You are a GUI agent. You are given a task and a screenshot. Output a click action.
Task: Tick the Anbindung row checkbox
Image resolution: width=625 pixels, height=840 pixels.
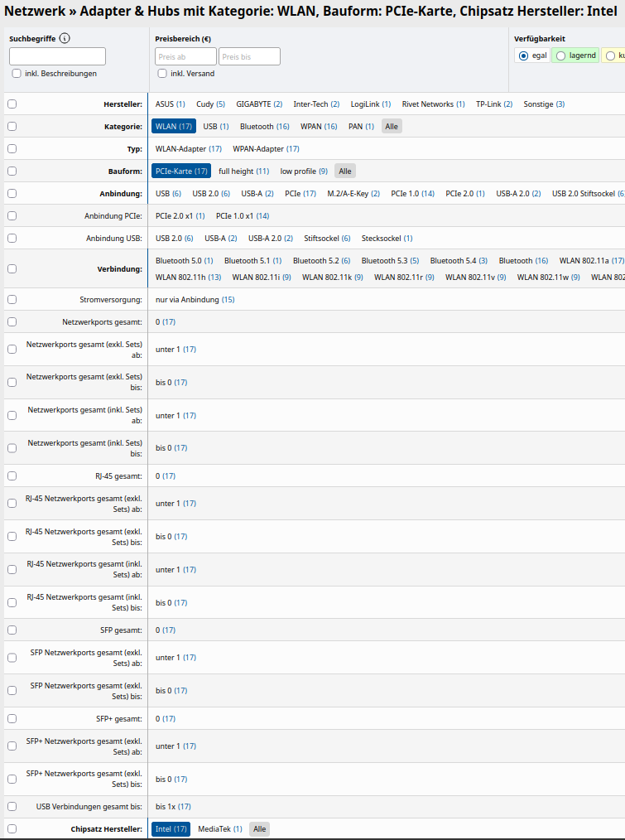pos(12,193)
